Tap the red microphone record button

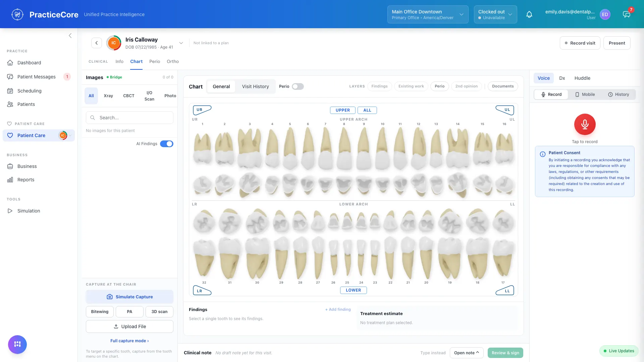click(x=585, y=124)
